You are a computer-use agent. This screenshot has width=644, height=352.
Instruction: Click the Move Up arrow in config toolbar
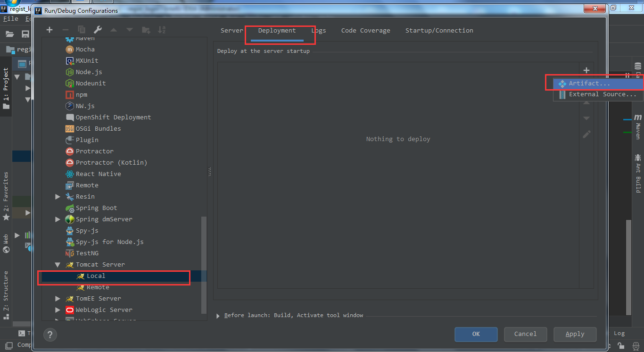click(114, 30)
